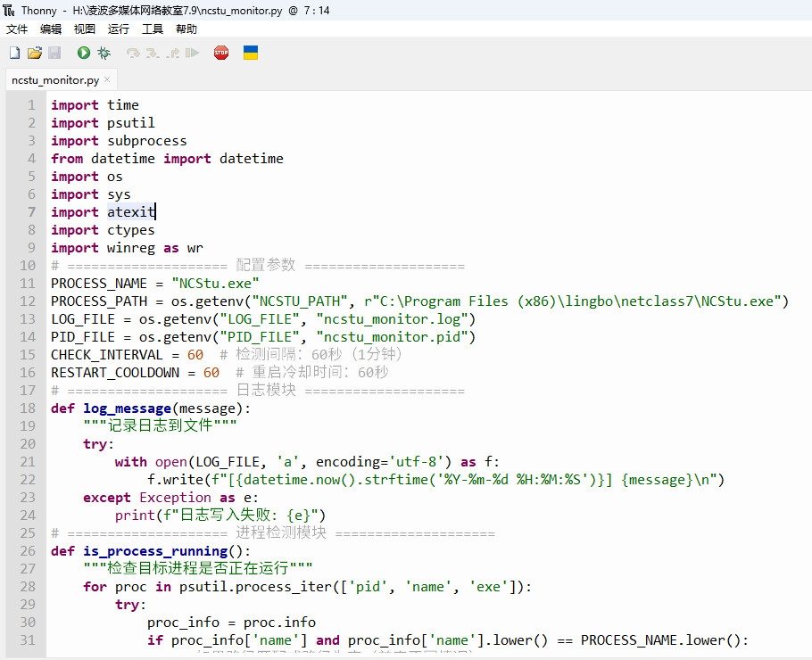Select the ncstu_monitor.py editor tab

click(54, 80)
